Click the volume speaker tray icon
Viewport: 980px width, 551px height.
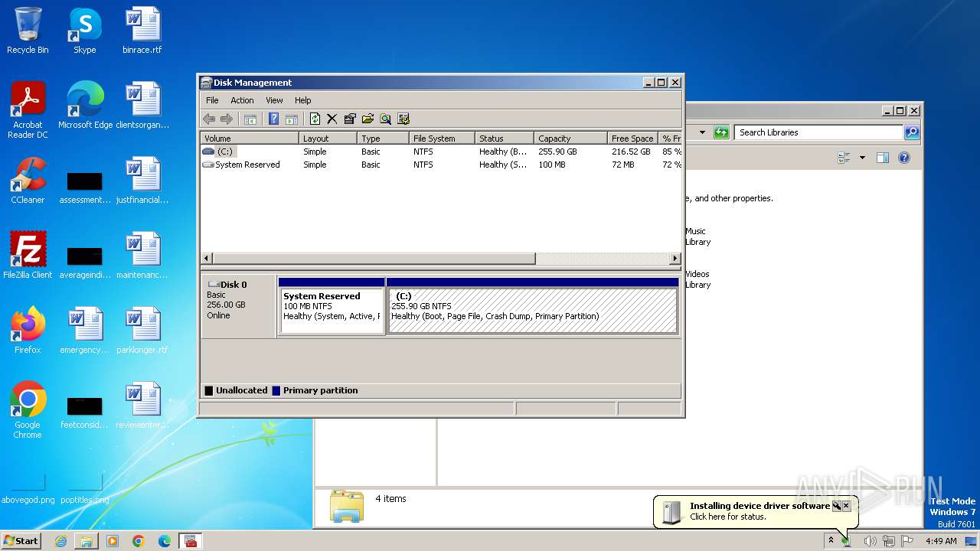click(870, 541)
